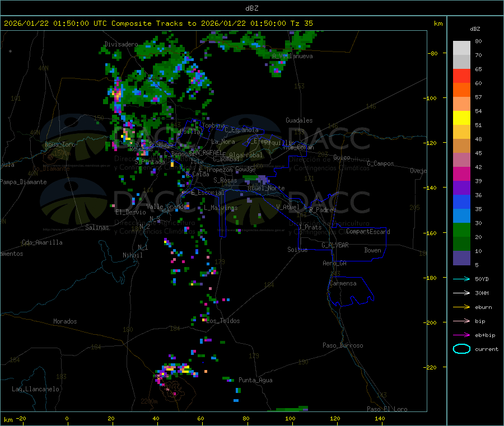Click the -80 km axis tick label
The image size is (504, 426).
pos(433,53)
